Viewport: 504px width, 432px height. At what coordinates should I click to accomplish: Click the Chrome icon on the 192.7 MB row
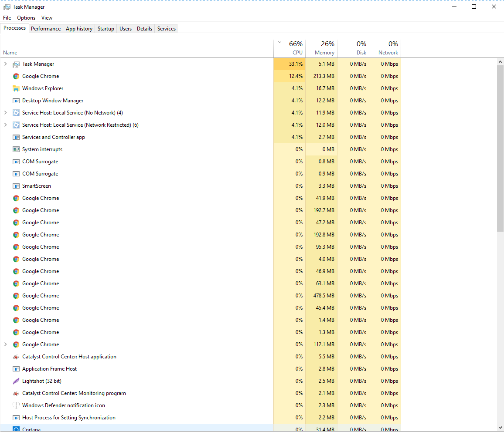(16, 210)
